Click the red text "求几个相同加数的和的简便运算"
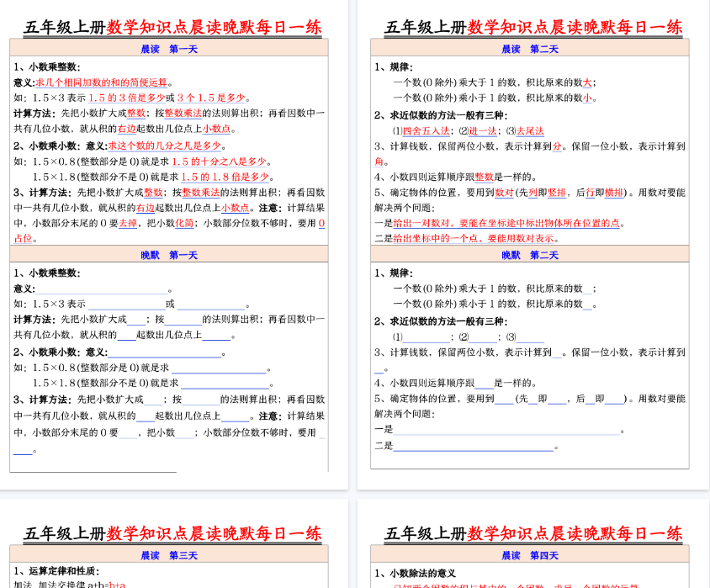 coord(101,82)
